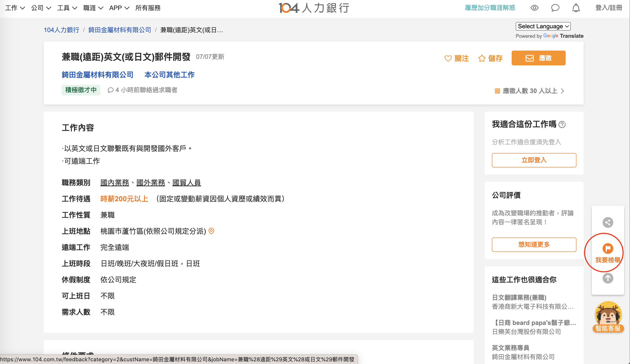Expand the 職涯 menu in top navigation
Viewport: 630px width, 364px height.
point(93,8)
